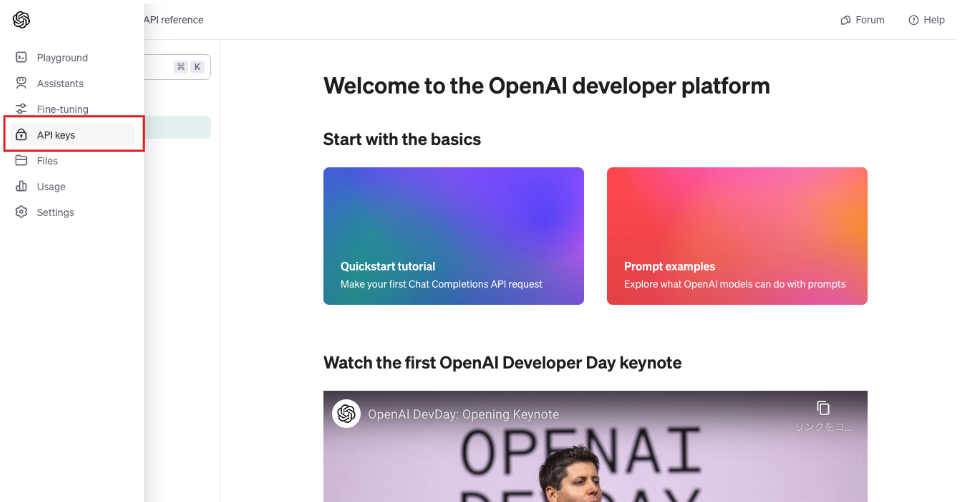Click the API keys lock icon
Image resolution: width=962 pixels, height=502 pixels.
[x=21, y=134]
